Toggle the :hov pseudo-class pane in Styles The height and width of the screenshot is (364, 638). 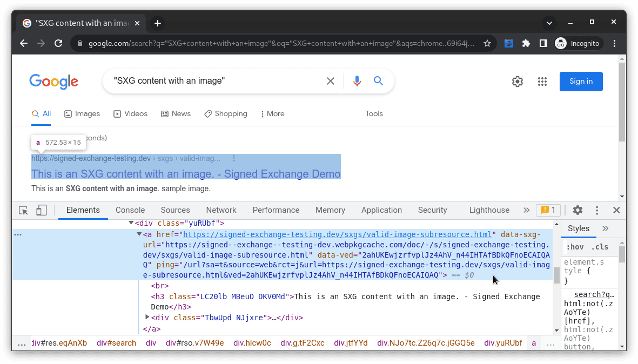[575, 246]
